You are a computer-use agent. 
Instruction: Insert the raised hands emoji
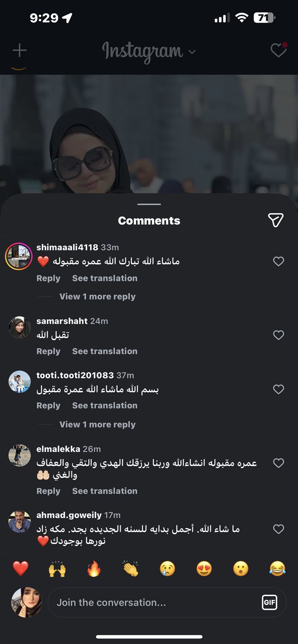click(57, 569)
